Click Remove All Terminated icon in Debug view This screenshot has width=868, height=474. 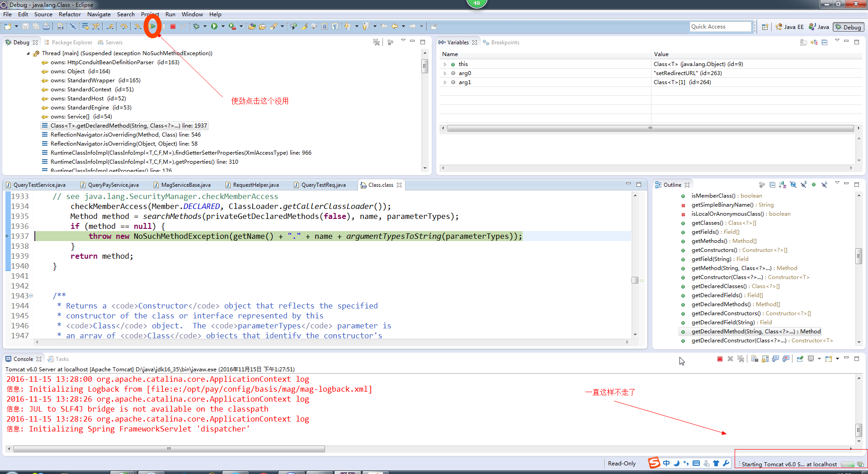tap(376, 42)
